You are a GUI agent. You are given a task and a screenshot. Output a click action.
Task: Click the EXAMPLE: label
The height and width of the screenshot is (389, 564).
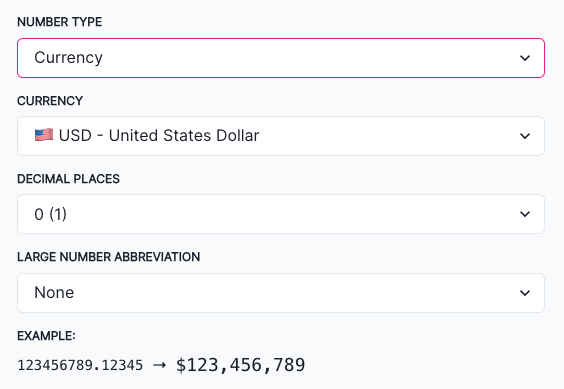(46, 336)
